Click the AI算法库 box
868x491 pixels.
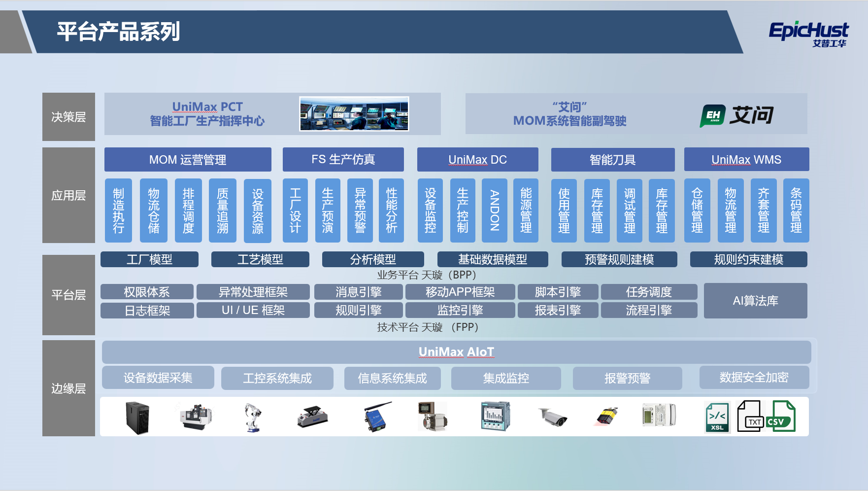pyautogui.click(x=756, y=301)
